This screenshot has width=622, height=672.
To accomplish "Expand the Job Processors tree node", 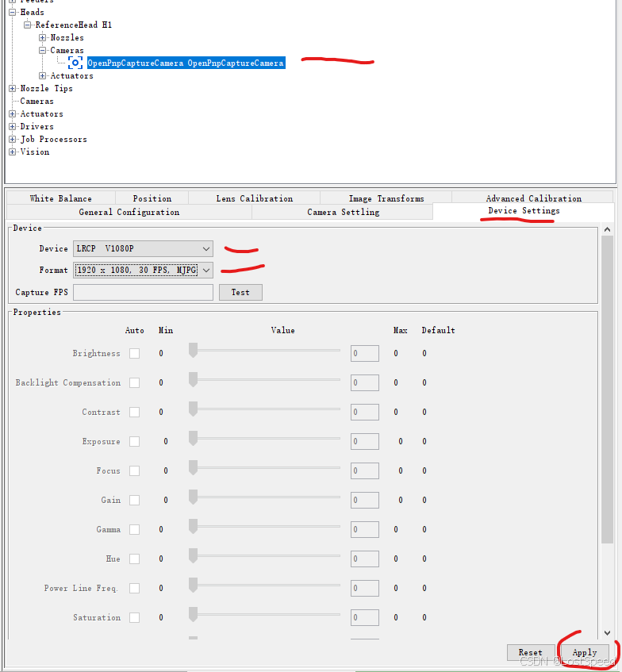I will point(13,140).
